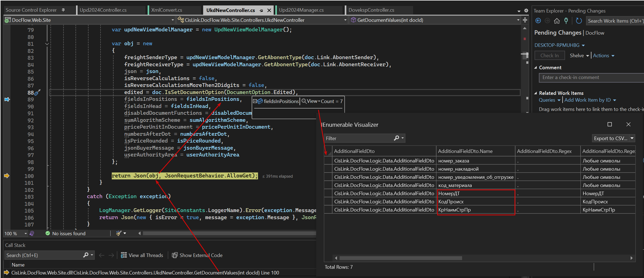Open the View magnifier in the fieldsInPositions data tip

point(304,101)
